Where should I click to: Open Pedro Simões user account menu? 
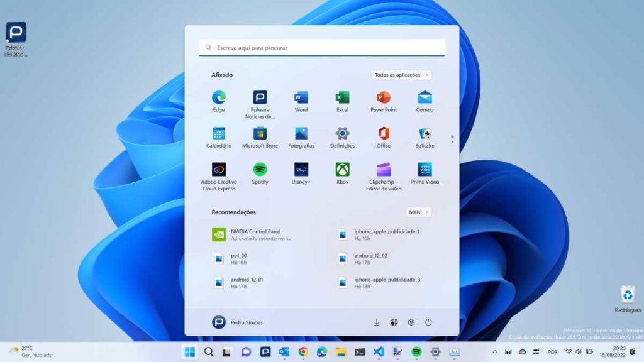point(237,322)
